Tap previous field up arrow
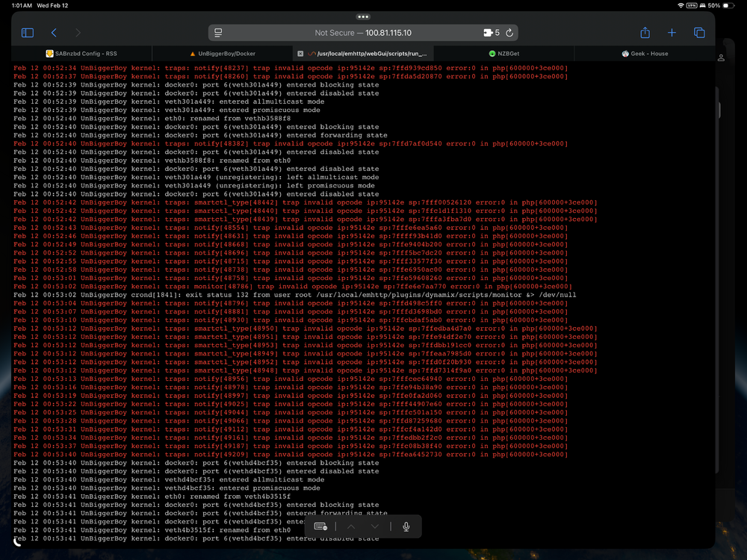 (351, 526)
